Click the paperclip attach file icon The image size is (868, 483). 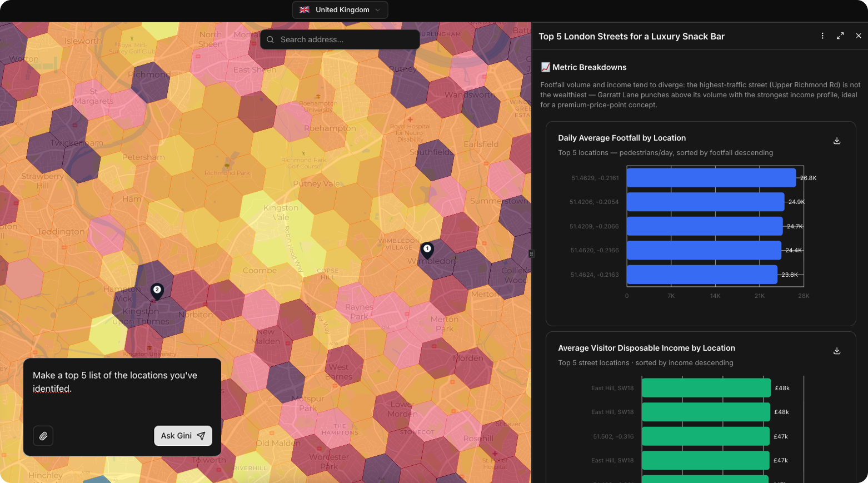[43, 436]
